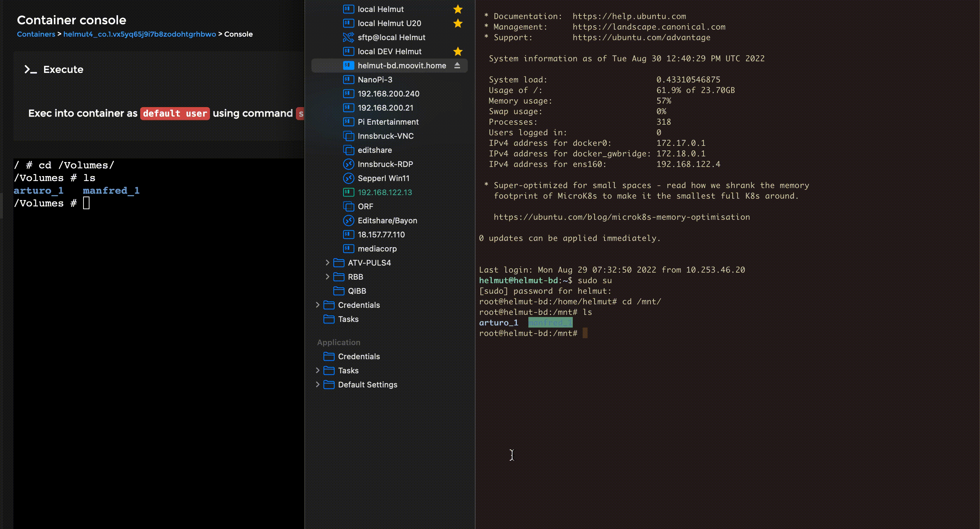Select the mediacorp connection entry
Viewport: 980px width, 529px height.
click(x=377, y=249)
